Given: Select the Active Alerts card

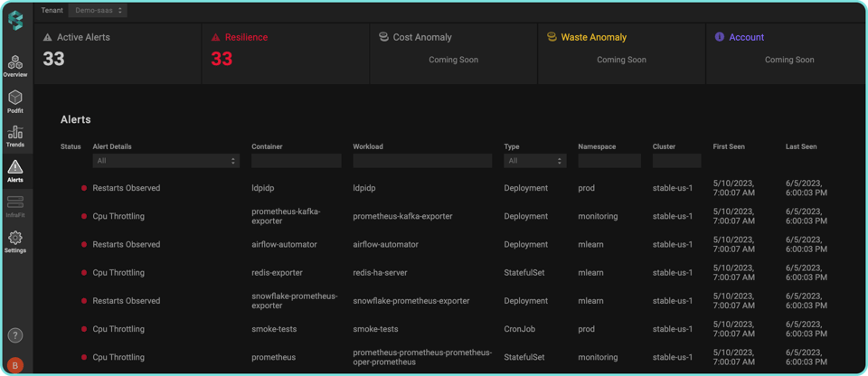Looking at the screenshot, I should point(118,53).
